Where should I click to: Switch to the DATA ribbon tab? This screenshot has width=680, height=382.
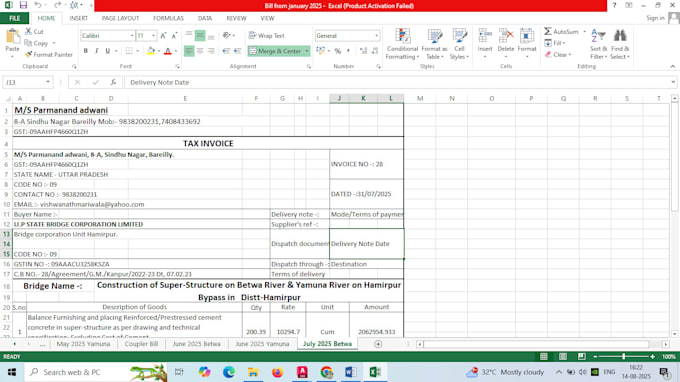[x=205, y=18]
